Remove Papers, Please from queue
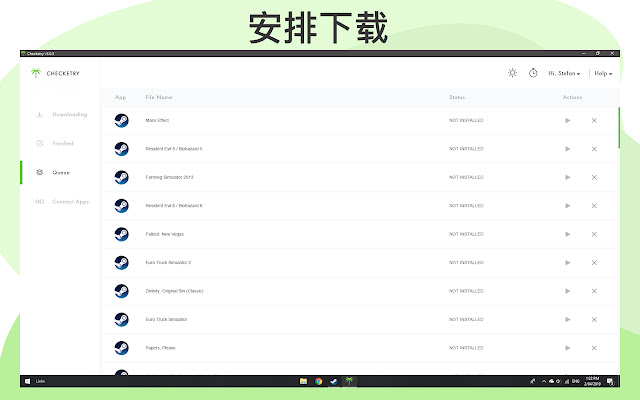The height and width of the screenshot is (400, 640). [594, 348]
